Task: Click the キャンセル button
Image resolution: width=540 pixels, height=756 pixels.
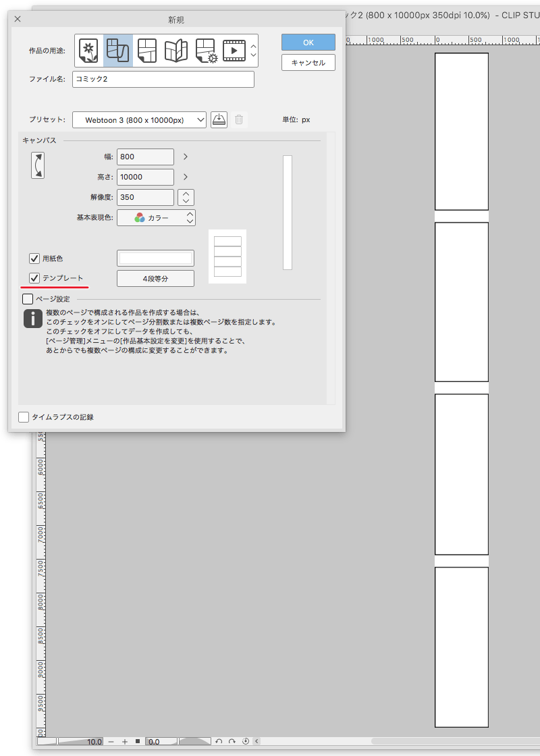Action: click(x=308, y=62)
